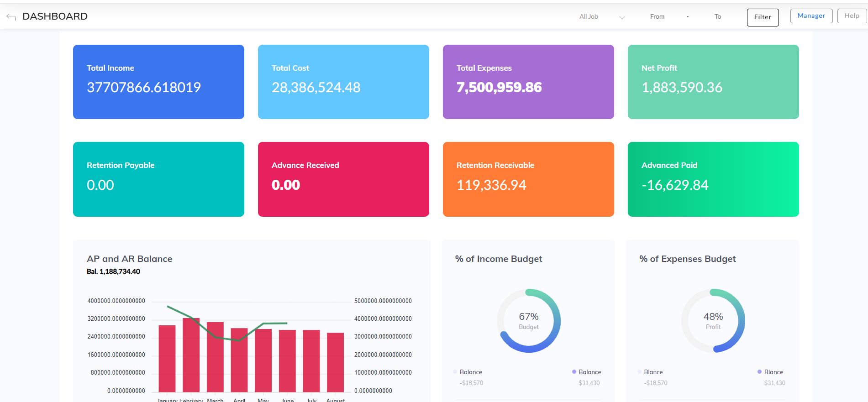Click the 48% Expenses Budget donut chart
The height and width of the screenshot is (402, 868).
pyautogui.click(x=713, y=321)
